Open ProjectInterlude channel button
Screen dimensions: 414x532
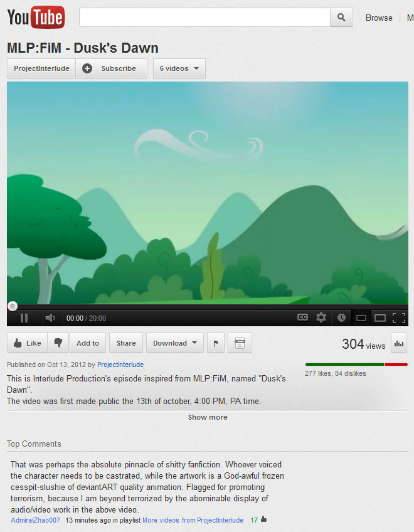click(41, 68)
